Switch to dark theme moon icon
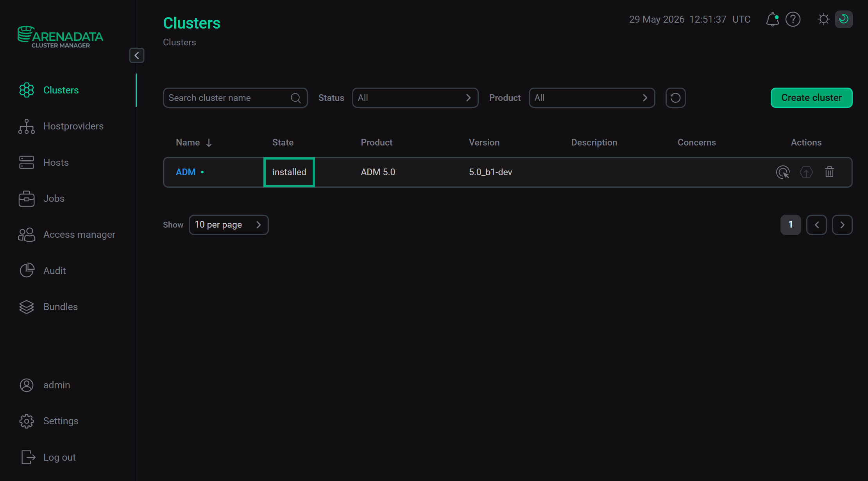Viewport: 868px width, 481px height. click(844, 19)
